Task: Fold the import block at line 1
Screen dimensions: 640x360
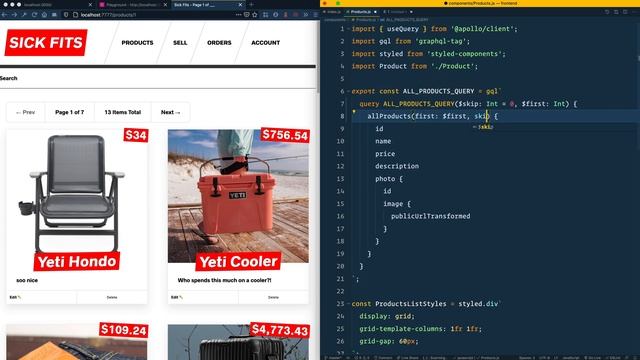Action: pos(348,29)
